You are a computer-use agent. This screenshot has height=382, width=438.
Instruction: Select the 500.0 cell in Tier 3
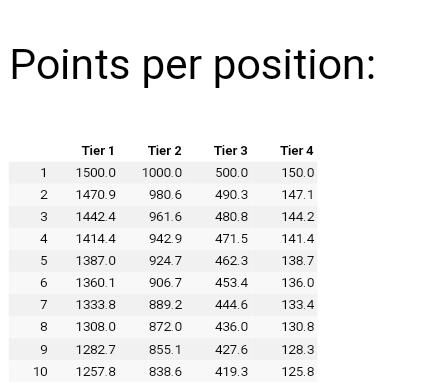[x=232, y=173]
